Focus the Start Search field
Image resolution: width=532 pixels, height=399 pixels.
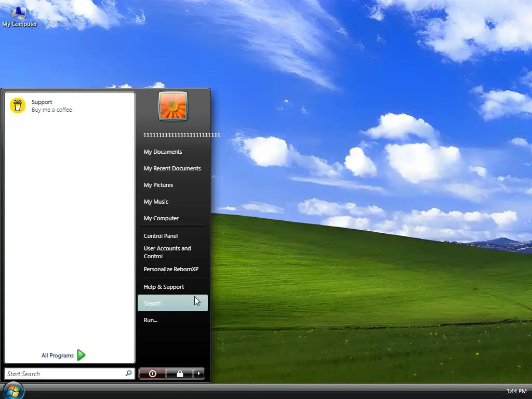(70, 374)
